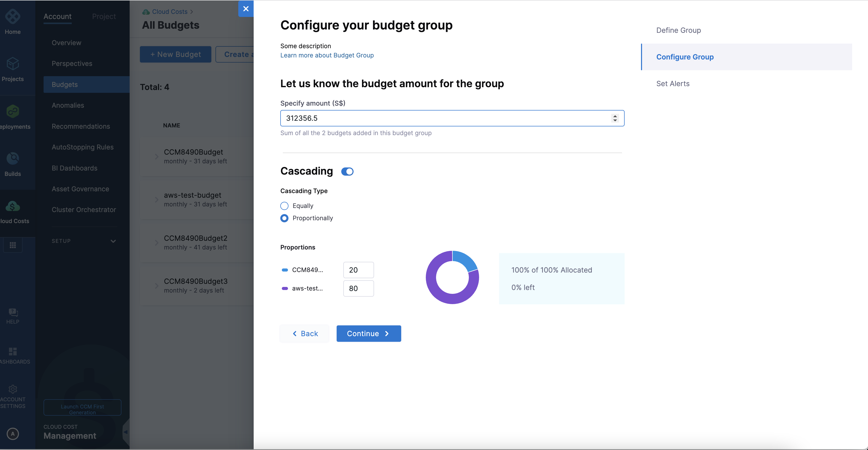Close the budget group dialog

tap(246, 9)
